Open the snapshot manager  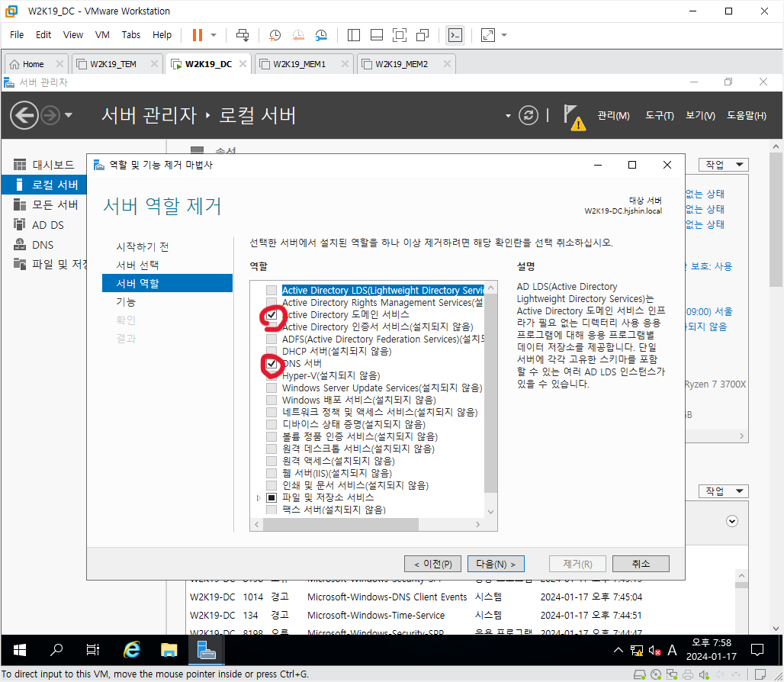point(321,35)
